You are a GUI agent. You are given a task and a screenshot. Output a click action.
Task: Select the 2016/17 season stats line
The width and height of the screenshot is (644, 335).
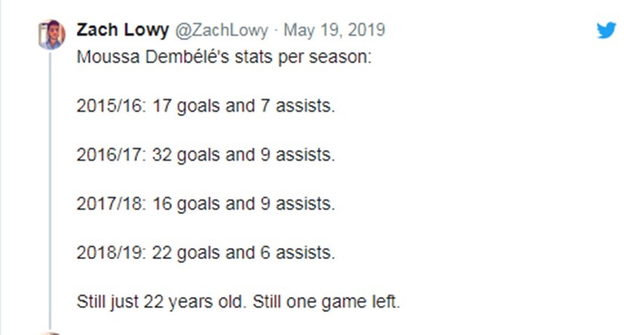tap(206, 155)
